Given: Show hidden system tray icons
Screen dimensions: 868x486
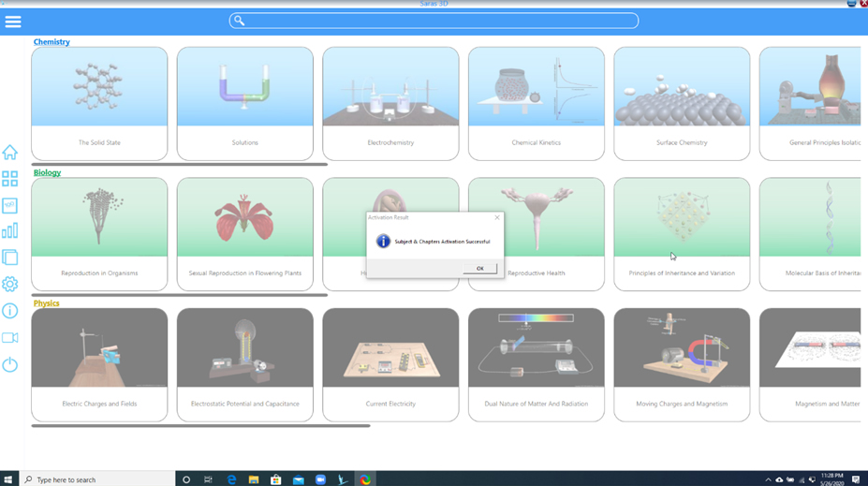Looking at the screenshot, I should point(768,479).
